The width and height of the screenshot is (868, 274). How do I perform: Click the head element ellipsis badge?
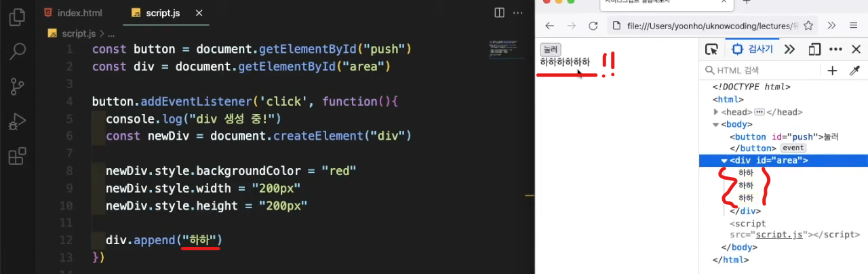click(759, 112)
